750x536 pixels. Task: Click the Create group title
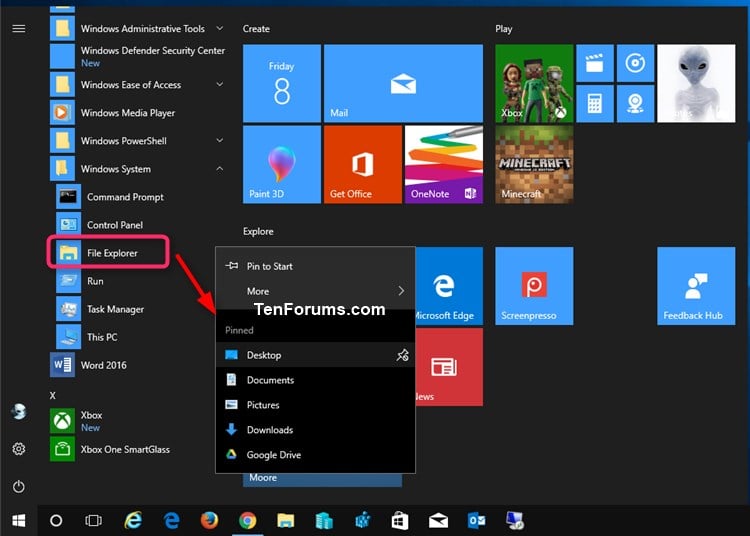[256, 29]
